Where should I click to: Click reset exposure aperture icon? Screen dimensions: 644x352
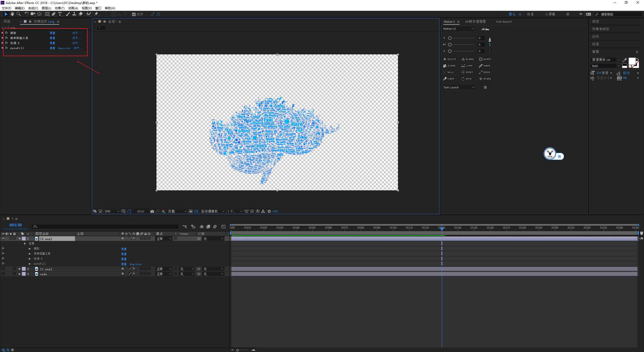tap(269, 211)
